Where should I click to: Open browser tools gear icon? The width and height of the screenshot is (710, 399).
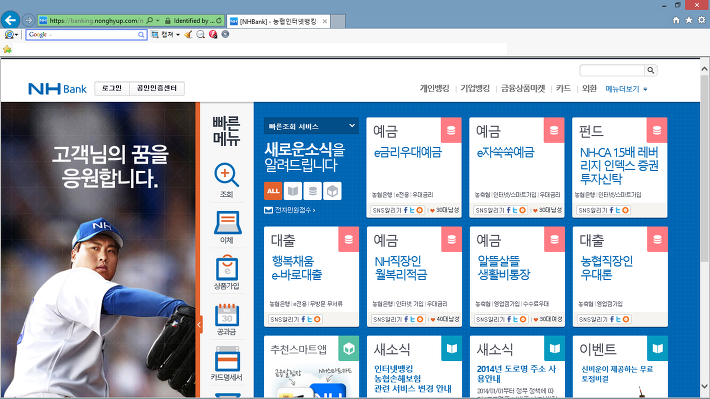pos(701,20)
